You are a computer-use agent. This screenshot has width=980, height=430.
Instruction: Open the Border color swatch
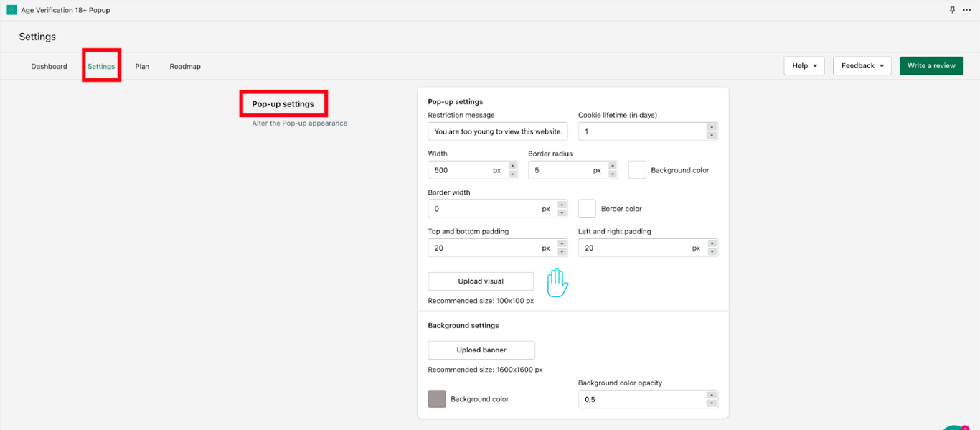click(587, 209)
